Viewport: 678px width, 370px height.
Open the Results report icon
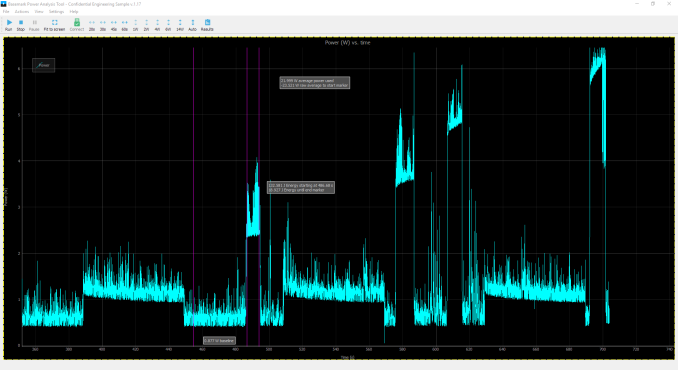pyautogui.click(x=207, y=25)
